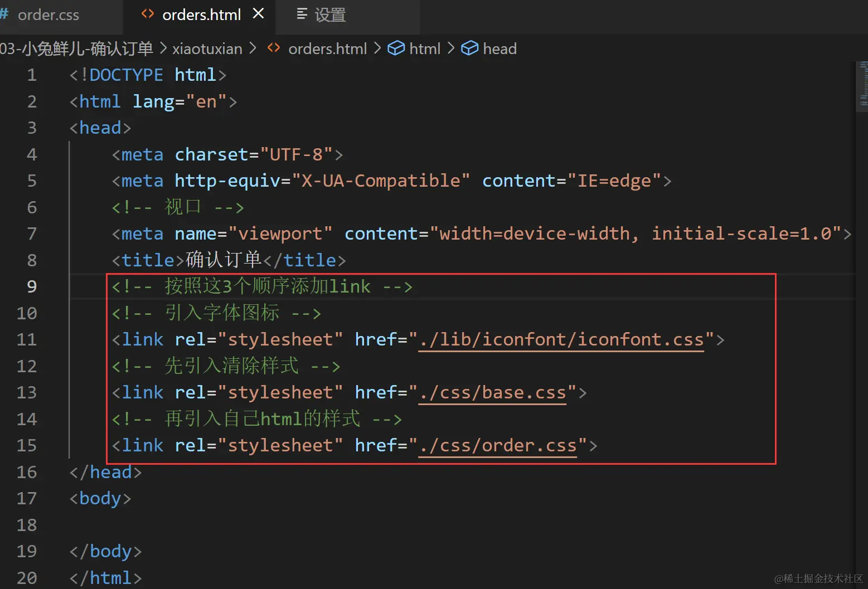Click the html symbol breadcrumb
This screenshot has width=868, height=589.
click(425, 49)
